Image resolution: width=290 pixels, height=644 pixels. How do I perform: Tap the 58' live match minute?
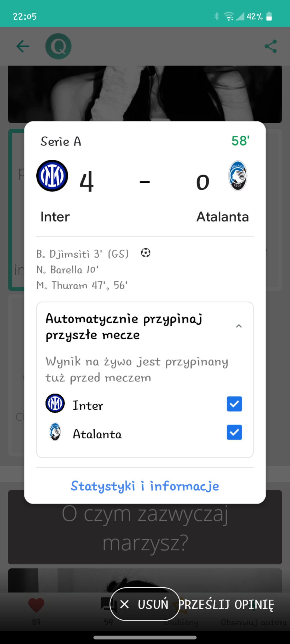pos(240,141)
